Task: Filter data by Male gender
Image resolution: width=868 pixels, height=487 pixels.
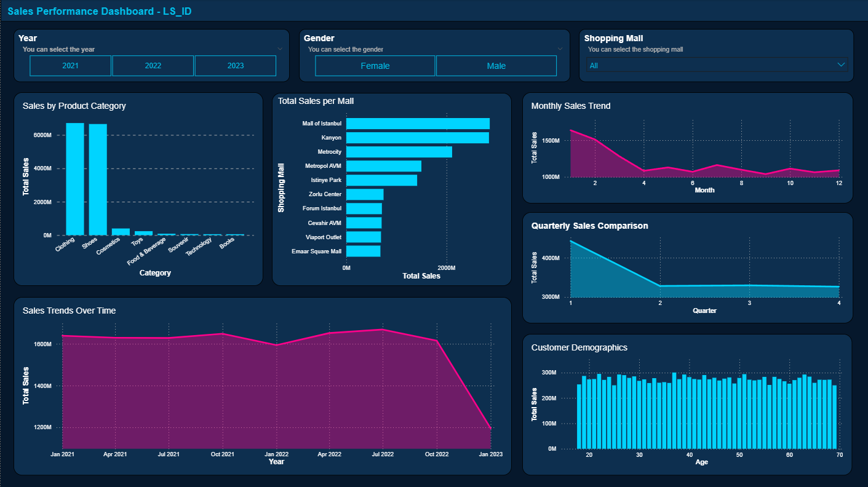Action: pos(496,66)
